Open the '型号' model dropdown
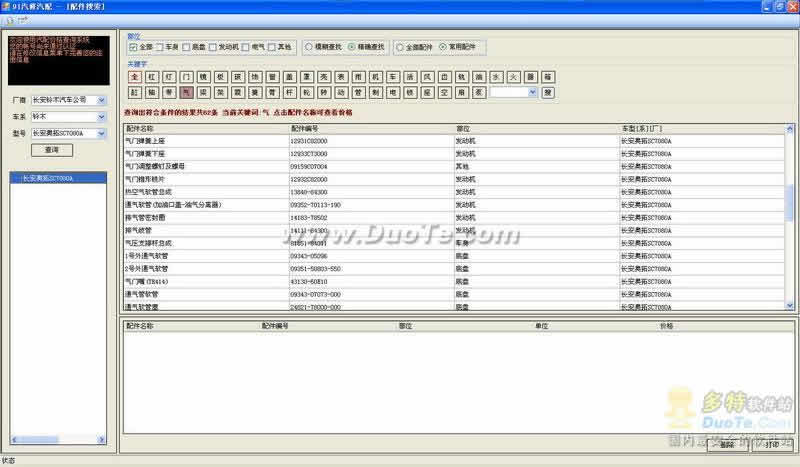This screenshot has height=467, width=800. tap(101, 134)
